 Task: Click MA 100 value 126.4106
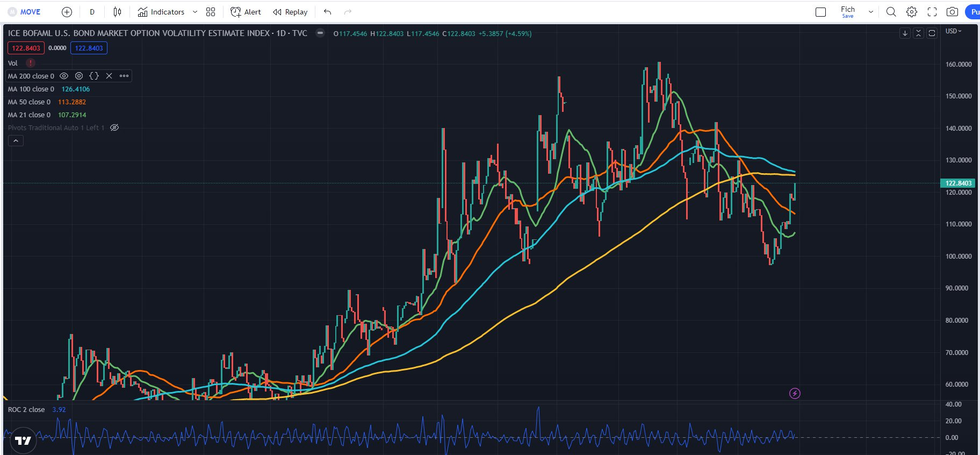coord(76,89)
